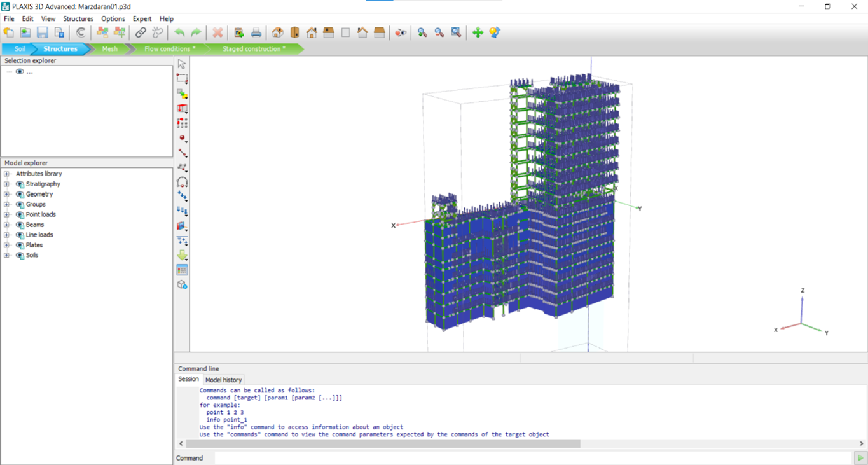Screen dimensions: 868x465
Task: Expand the Point loads tree node
Action: point(6,214)
